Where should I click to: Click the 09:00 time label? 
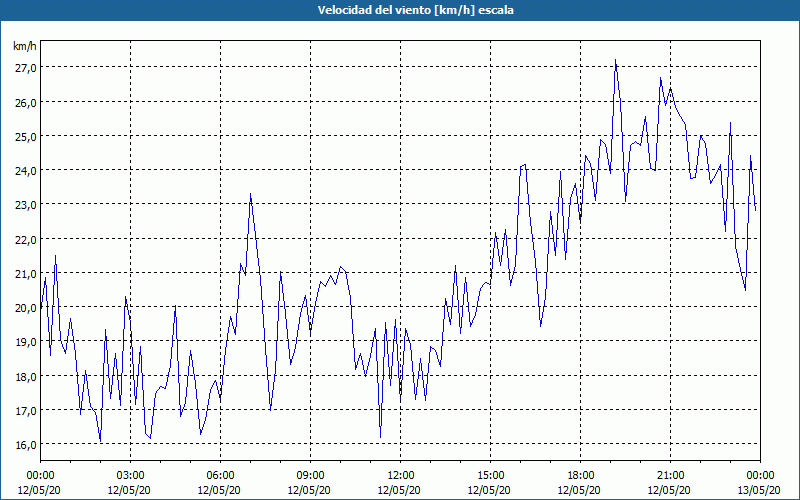[310, 476]
